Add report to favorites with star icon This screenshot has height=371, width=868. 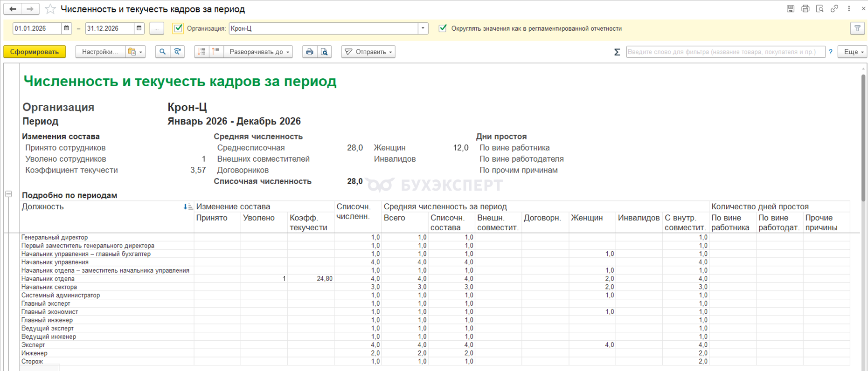coord(50,9)
